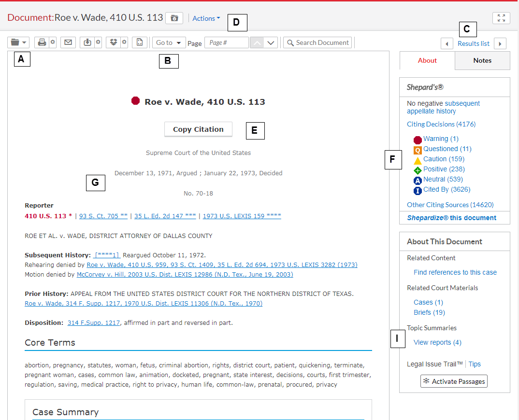Open Warning (1) citing decisions
The height and width of the screenshot is (420, 519).
[441, 139]
